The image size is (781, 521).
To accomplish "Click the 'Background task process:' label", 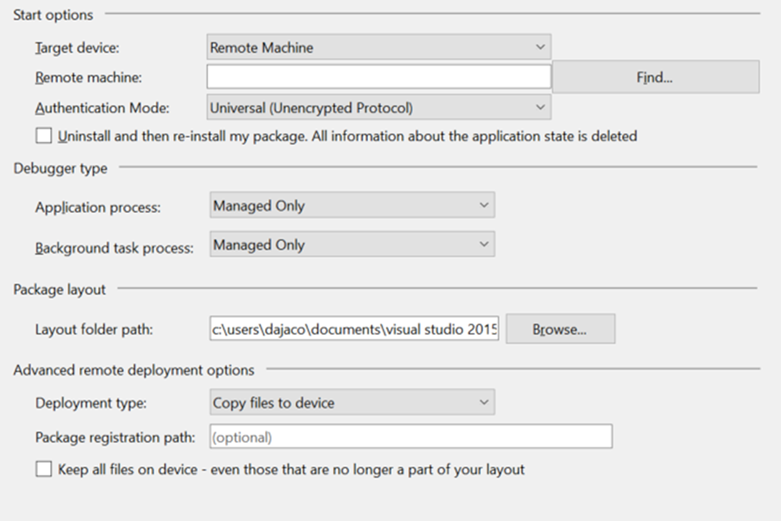I will (x=114, y=247).
